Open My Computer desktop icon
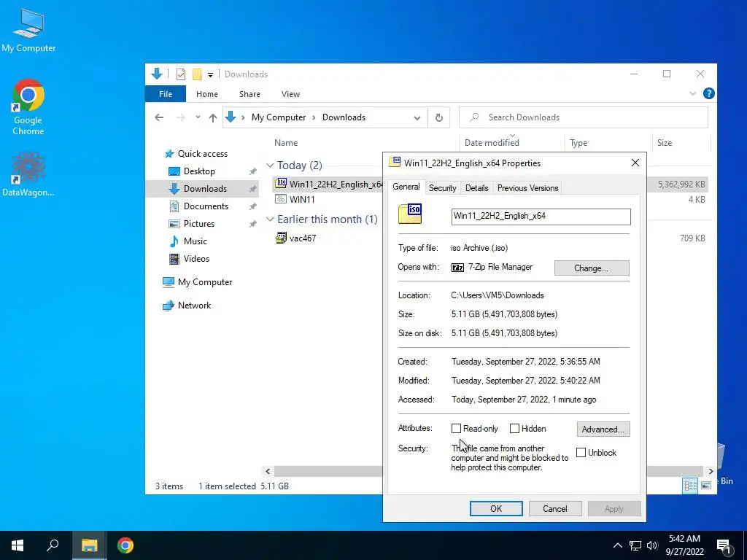Image resolution: width=747 pixels, height=560 pixels. (x=28, y=31)
